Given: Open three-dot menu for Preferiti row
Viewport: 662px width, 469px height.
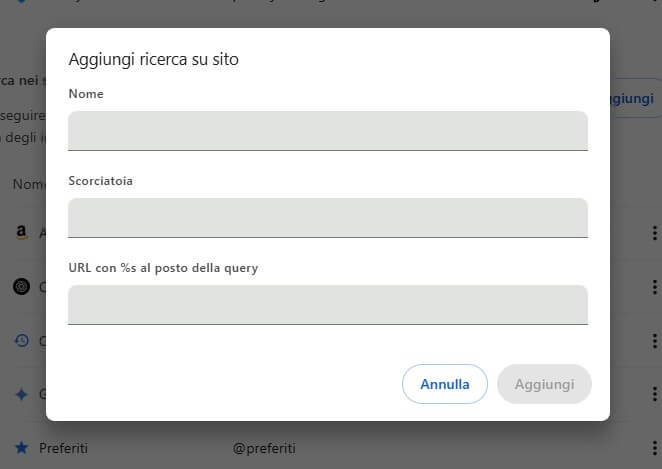Looking at the screenshot, I should point(654,448).
